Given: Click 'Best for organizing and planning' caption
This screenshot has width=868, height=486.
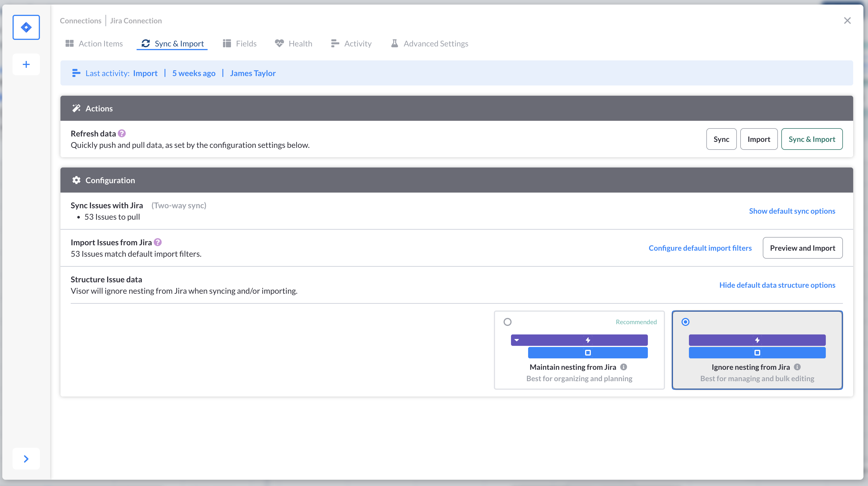Looking at the screenshot, I should tap(579, 379).
